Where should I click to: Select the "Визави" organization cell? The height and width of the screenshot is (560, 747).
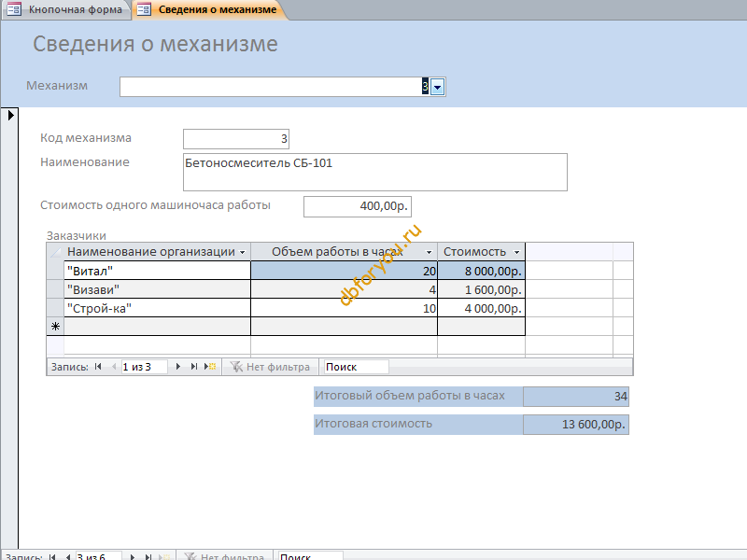coord(157,289)
